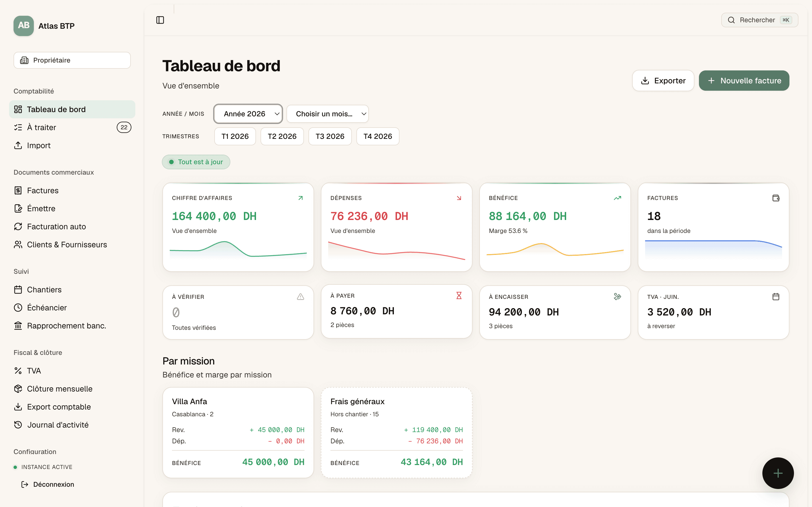Click the warning triangle on À vérifier card

300,297
